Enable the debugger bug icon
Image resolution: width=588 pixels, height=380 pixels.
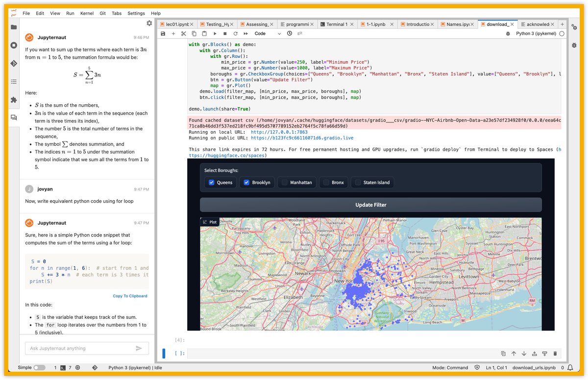[507, 33]
